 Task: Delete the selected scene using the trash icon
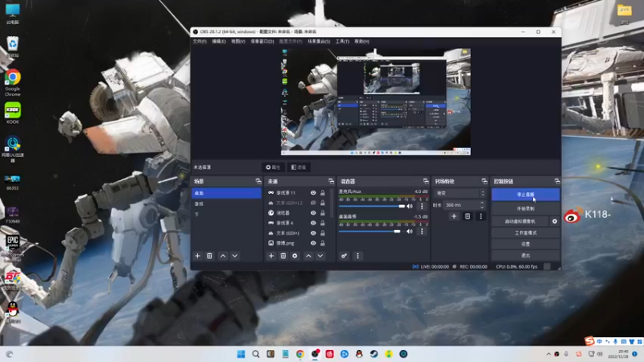(209, 256)
